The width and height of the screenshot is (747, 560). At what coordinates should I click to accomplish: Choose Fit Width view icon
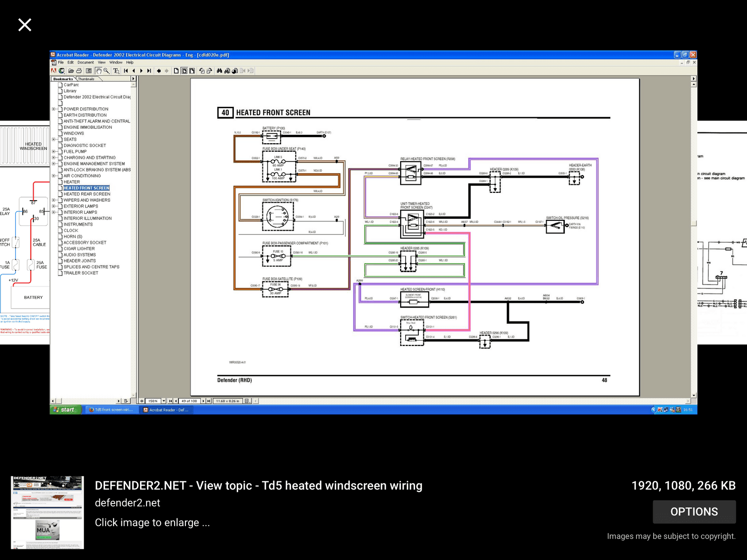point(192,71)
